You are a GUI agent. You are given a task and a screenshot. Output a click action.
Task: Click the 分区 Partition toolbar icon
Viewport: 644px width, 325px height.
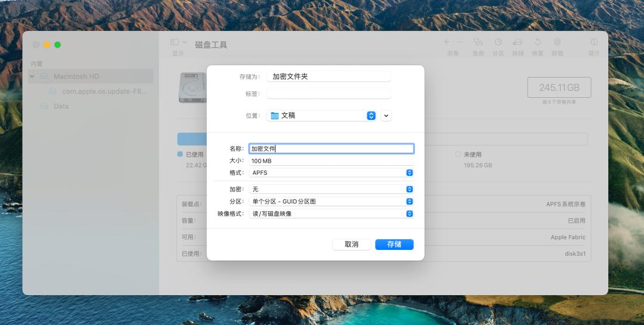tap(498, 42)
